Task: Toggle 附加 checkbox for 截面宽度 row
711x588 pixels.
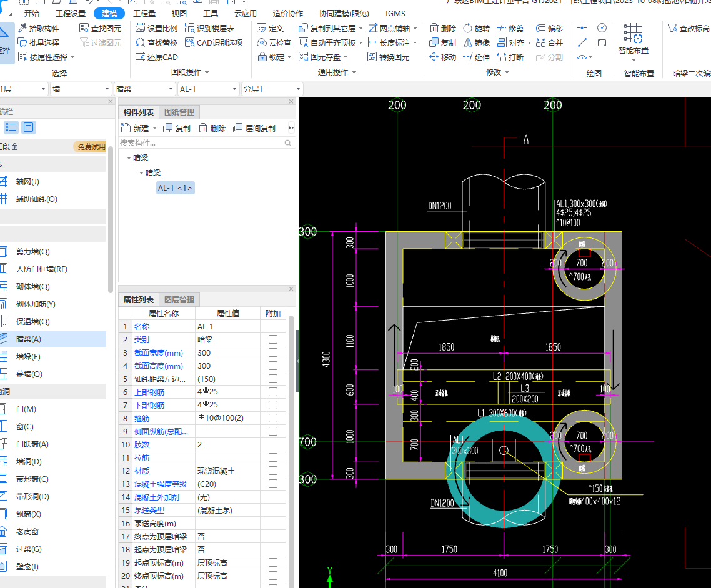Action: pyautogui.click(x=273, y=352)
